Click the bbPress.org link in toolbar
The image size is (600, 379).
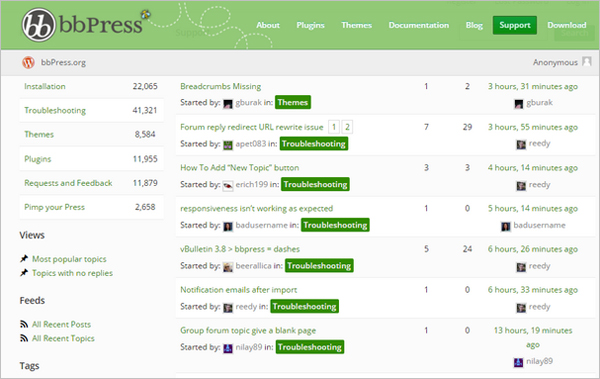(63, 62)
